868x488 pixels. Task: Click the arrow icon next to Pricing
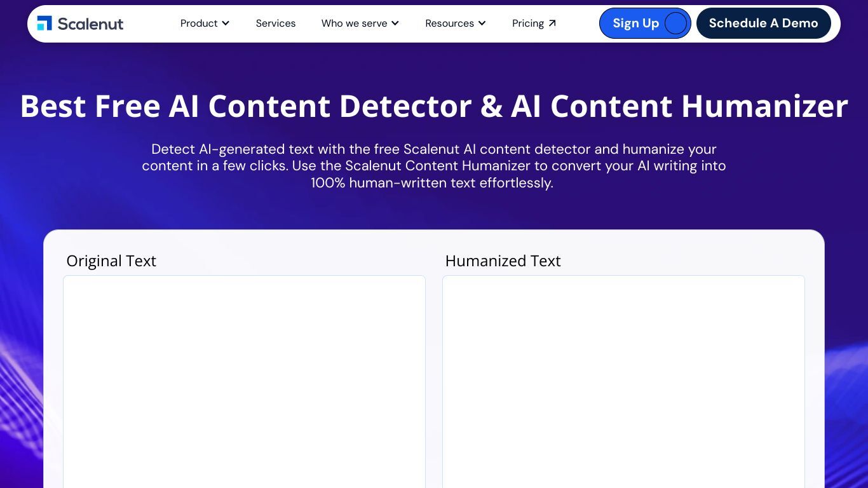tap(552, 24)
